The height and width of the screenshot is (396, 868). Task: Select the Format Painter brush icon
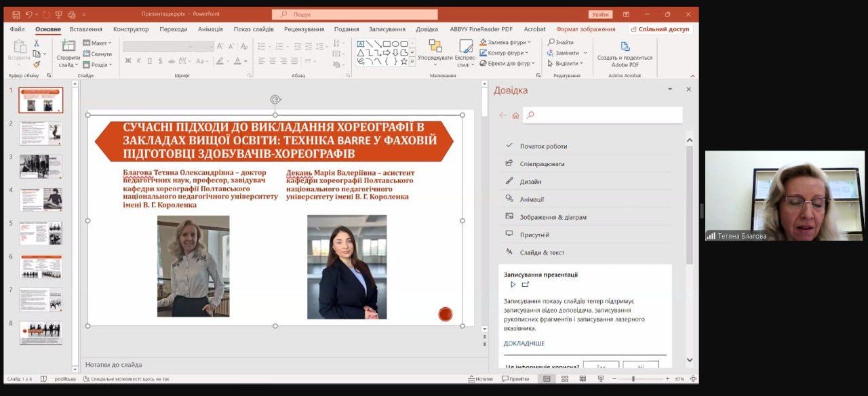[x=37, y=64]
